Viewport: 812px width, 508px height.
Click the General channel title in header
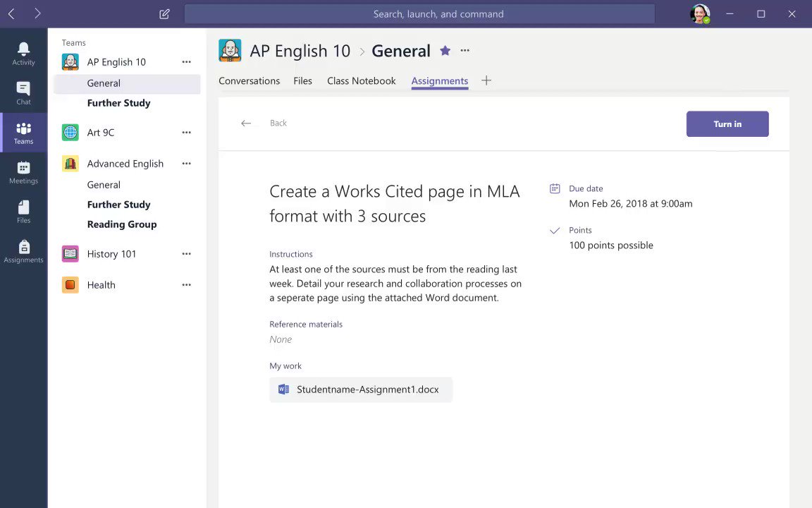[401, 51]
